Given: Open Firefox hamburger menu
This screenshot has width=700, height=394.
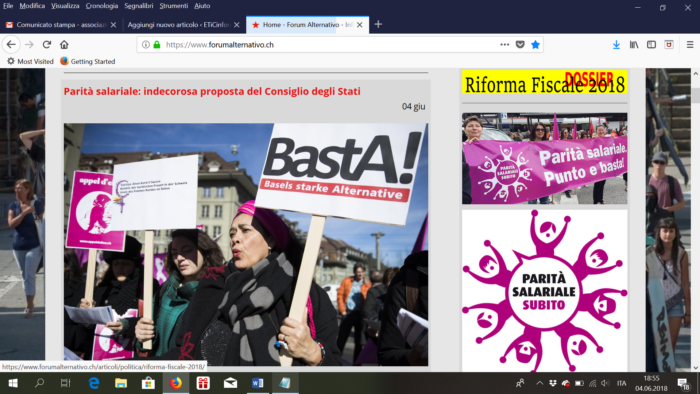Looking at the screenshot, I should 690,45.
